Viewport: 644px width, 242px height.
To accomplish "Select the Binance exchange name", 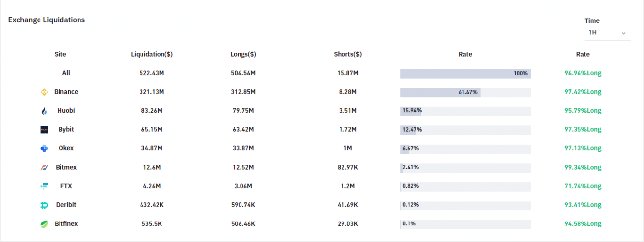I will 66,92.
